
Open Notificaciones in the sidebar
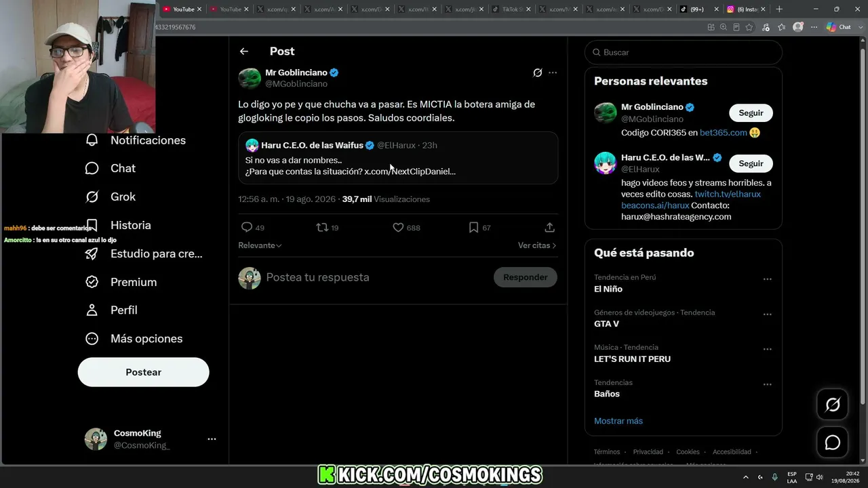point(136,140)
